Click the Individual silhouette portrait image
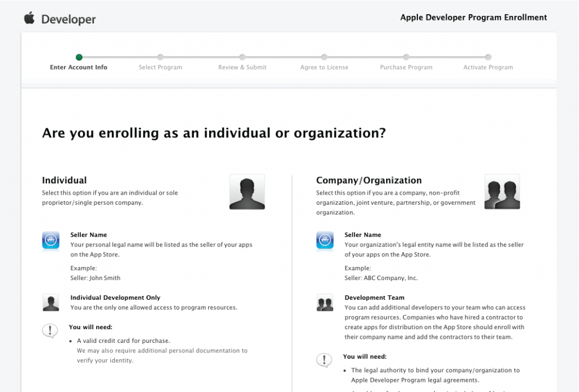This screenshot has height=392, width=579. coord(247,192)
